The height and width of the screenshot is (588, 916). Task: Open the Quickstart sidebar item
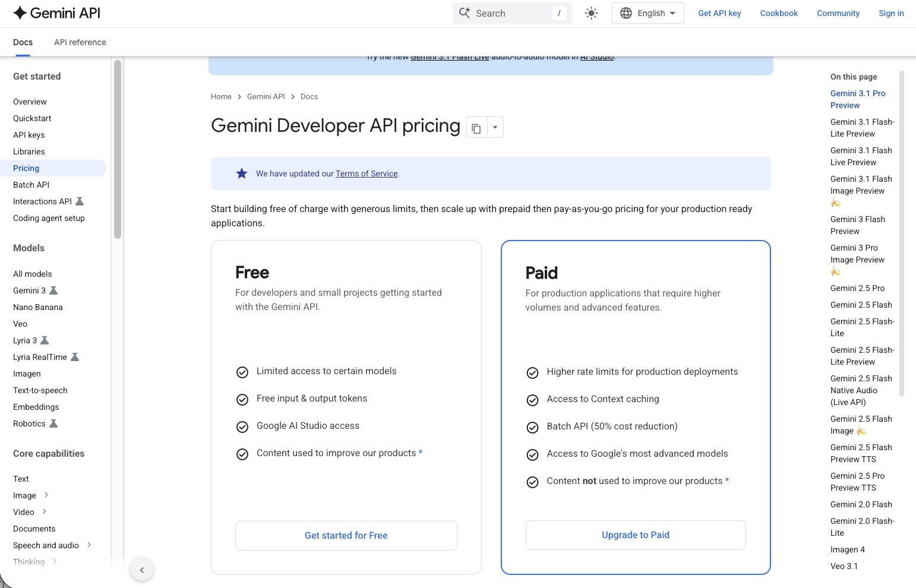click(x=32, y=118)
